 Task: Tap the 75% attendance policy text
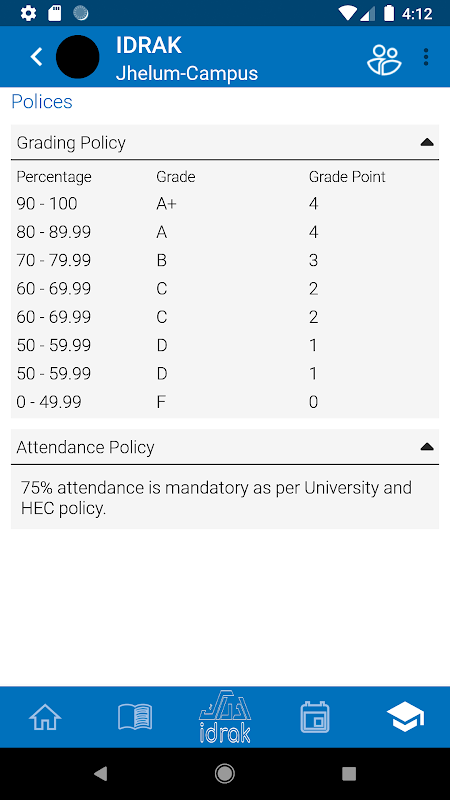216,498
